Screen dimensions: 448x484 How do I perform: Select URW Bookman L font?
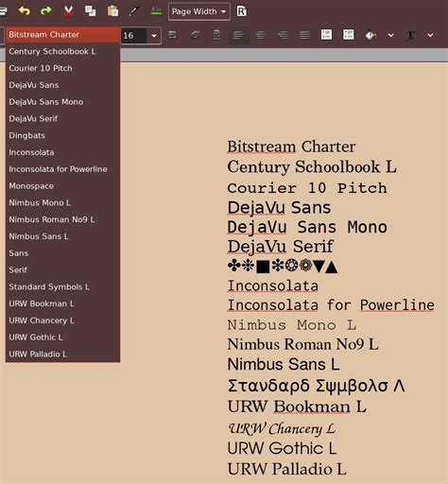tap(62, 303)
